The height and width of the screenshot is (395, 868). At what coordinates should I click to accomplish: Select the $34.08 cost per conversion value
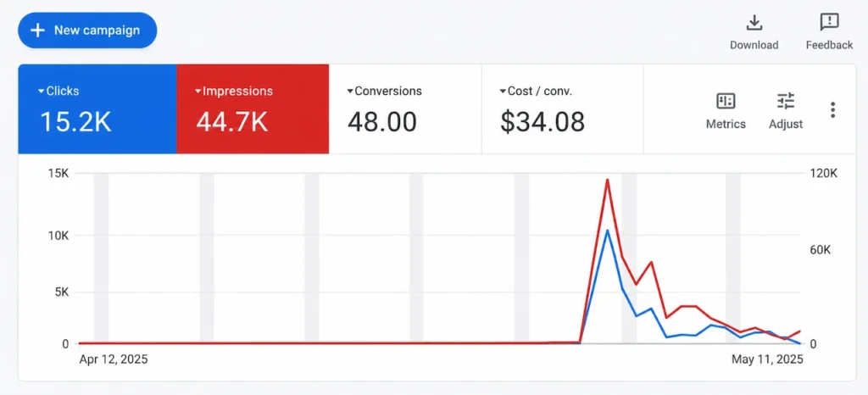pyautogui.click(x=542, y=122)
